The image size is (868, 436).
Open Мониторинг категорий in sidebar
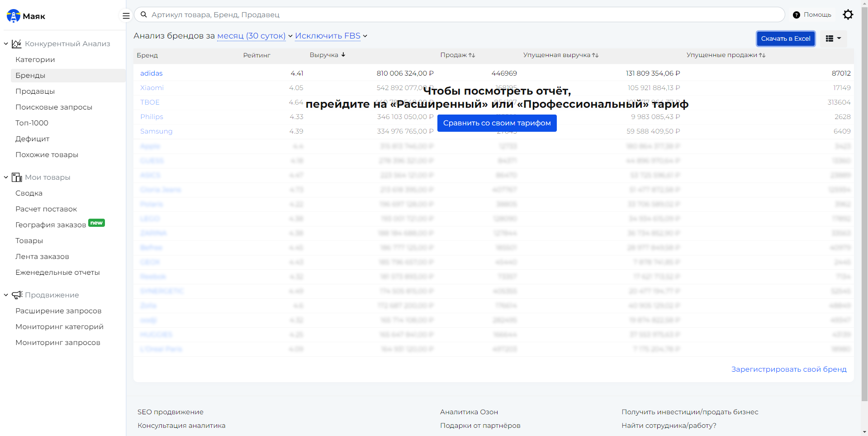point(60,326)
